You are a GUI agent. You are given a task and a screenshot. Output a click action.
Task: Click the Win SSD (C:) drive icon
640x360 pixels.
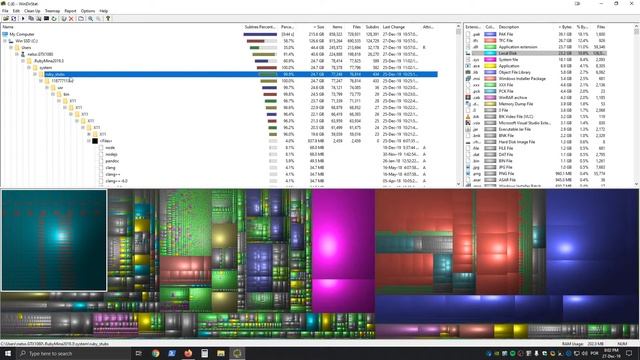point(11,41)
